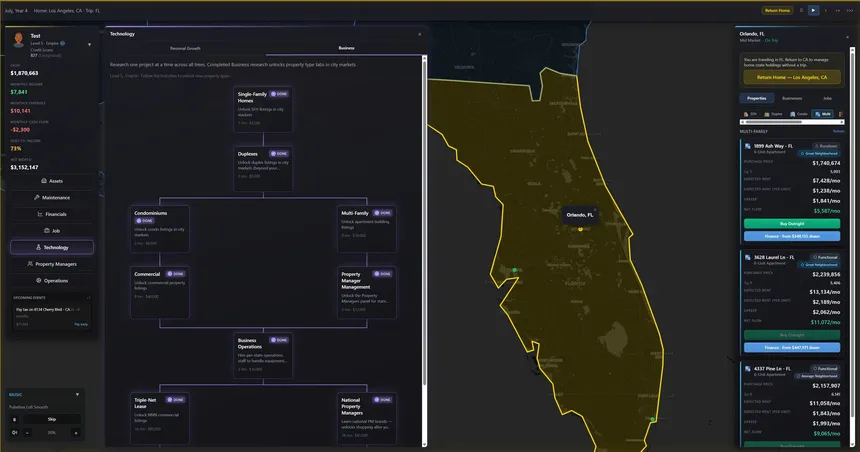Click Orlando panel vertical scrollbar

[852, 247]
